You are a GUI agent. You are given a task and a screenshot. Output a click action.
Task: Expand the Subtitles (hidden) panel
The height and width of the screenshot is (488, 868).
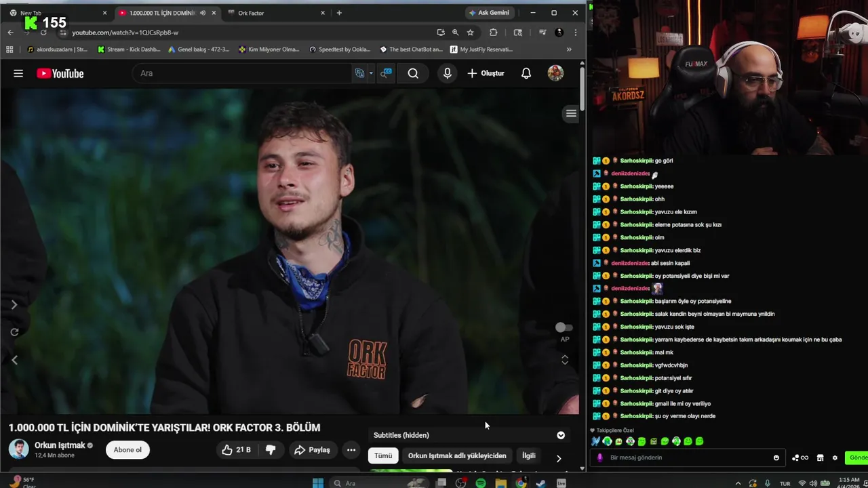click(x=561, y=435)
